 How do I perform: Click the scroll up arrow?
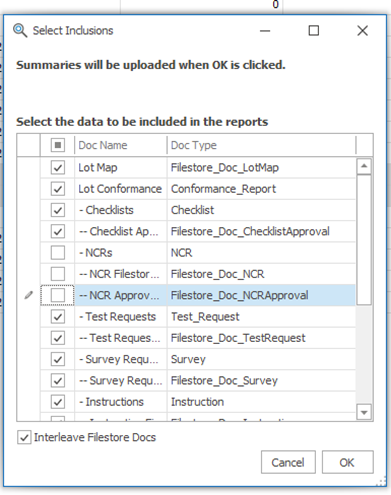pos(364,166)
